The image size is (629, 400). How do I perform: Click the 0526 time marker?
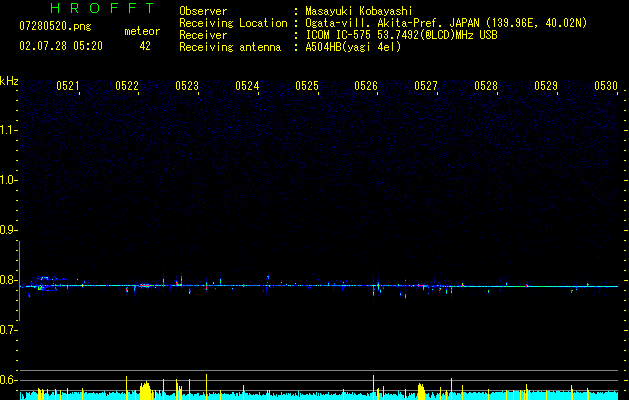366,86
